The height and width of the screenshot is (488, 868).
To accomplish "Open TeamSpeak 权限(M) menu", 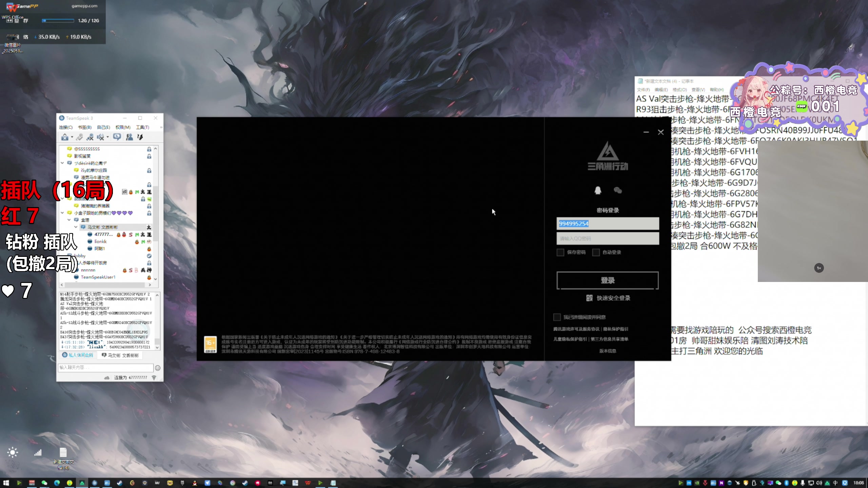I will [x=123, y=127].
